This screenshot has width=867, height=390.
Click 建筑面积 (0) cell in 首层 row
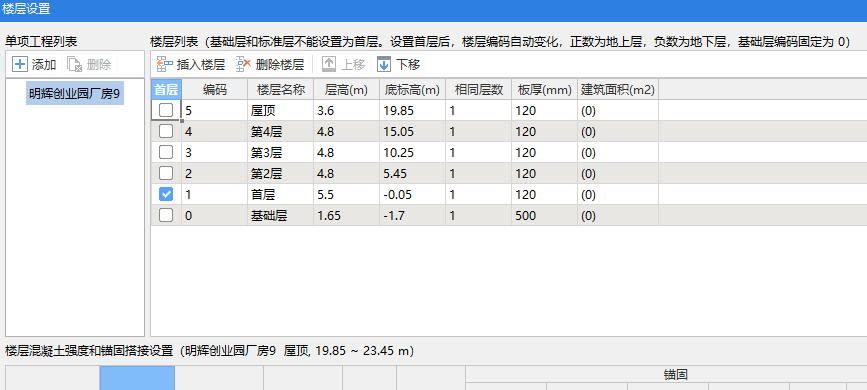coord(618,194)
